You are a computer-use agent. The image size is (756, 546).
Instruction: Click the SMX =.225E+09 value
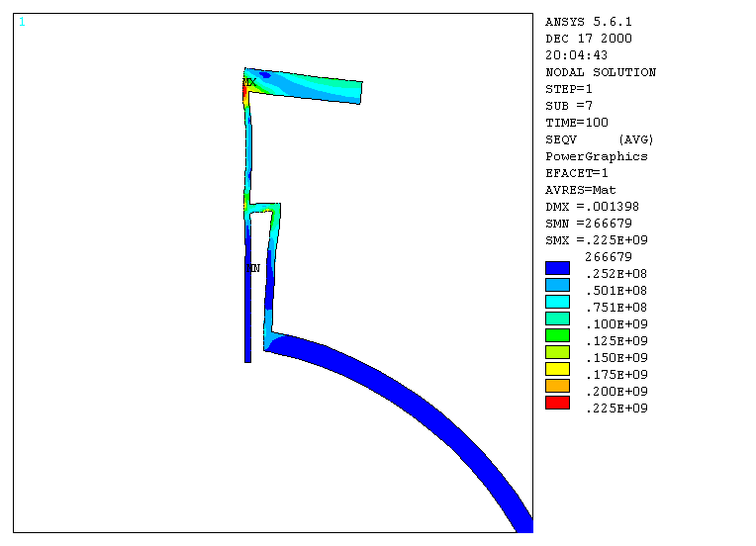597,240
